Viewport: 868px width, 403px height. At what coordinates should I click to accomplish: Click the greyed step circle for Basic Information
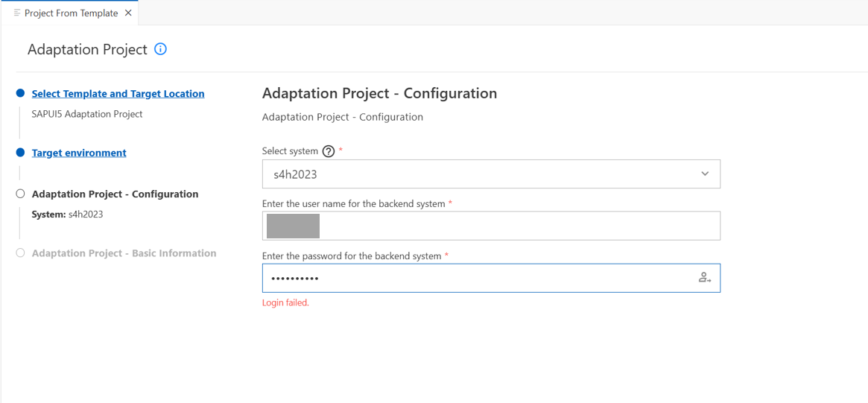[x=20, y=253]
